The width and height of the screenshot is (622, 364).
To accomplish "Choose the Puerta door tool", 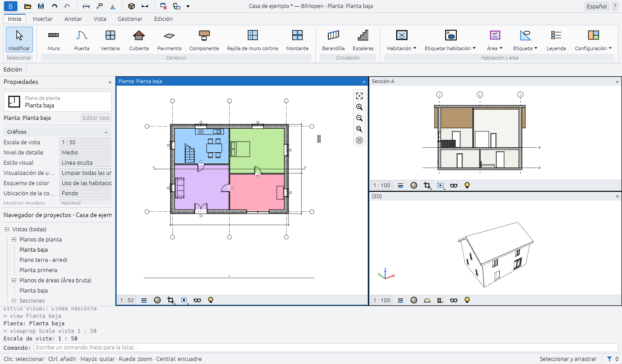I will (82, 40).
